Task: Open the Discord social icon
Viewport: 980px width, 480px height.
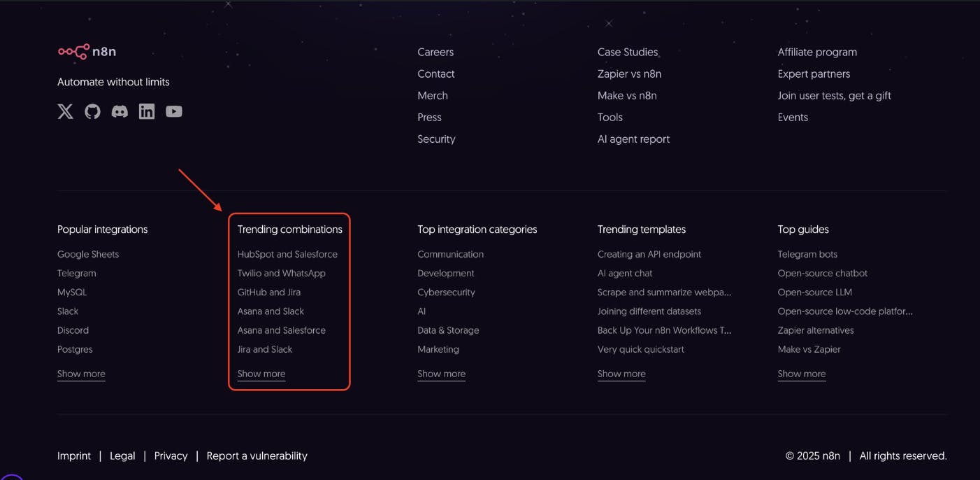Action: click(x=120, y=111)
